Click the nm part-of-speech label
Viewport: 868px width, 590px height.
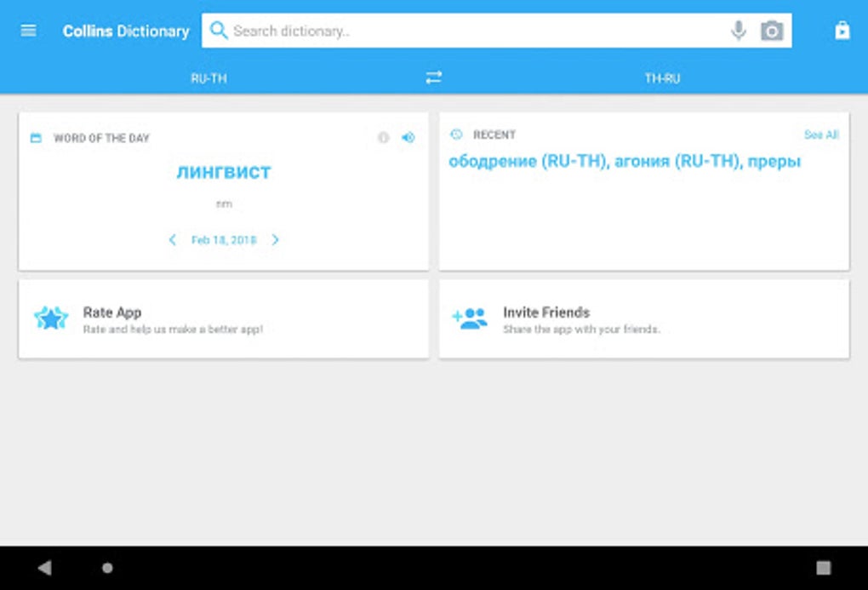(224, 203)
